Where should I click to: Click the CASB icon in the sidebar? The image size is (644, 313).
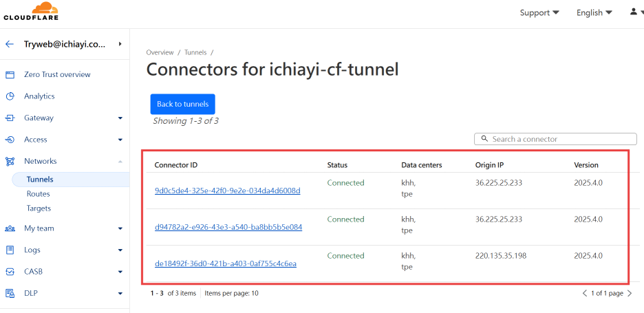click(x=10, y=272)
